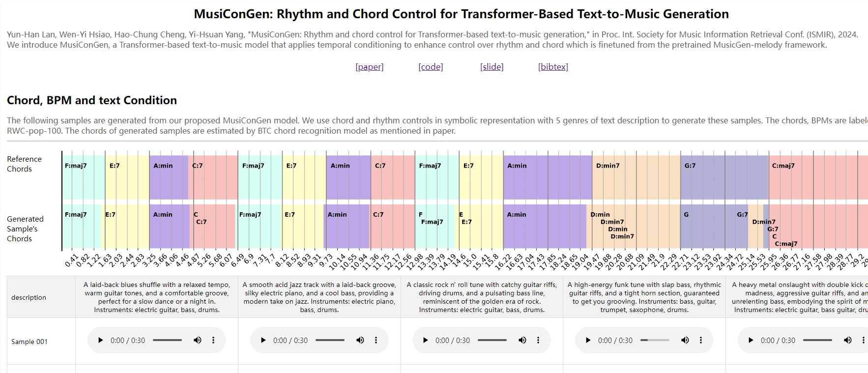Image resolution: width=868 pixels, height=373 pixels.
Task: Play the funk tune audio sample
Action: [x=588, y=340]
